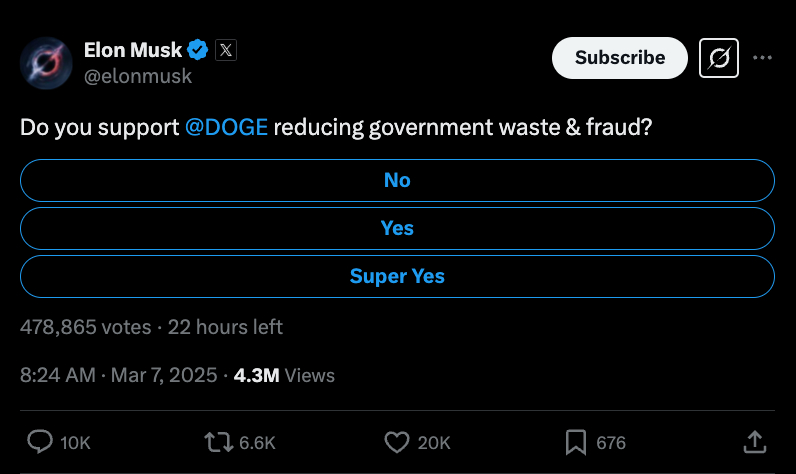Click the Grok slash icon button

[719, 58]
